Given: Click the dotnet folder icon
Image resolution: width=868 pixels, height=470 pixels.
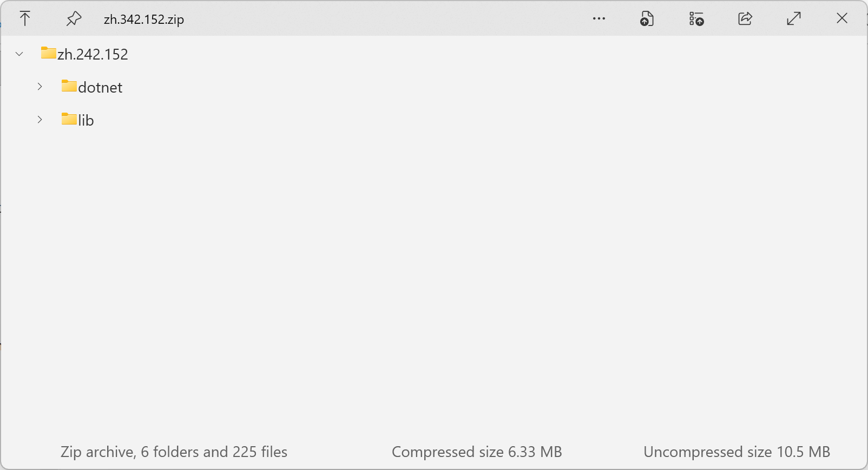Looking at the screenshot, I should click(x=69, y=86).
